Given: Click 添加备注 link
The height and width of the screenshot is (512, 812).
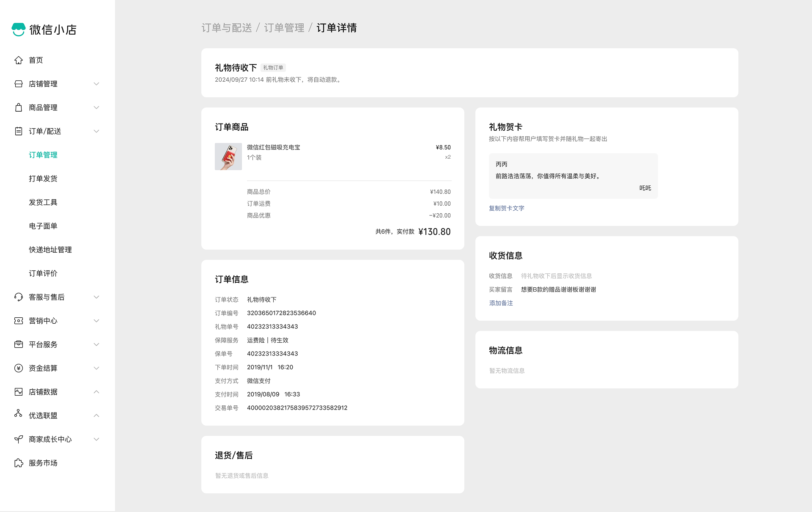Looking at the screenshot, I should click(501, 303).
